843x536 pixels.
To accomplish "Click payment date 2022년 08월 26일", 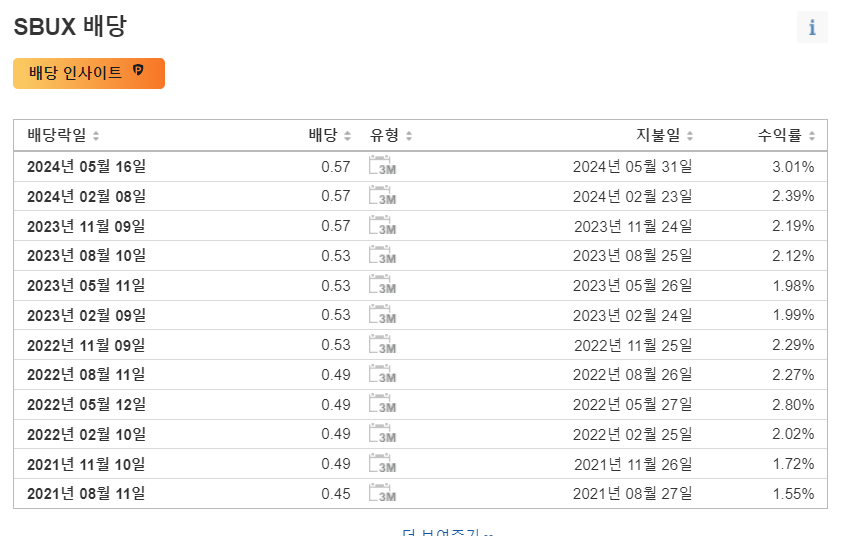I will (633, 375).
